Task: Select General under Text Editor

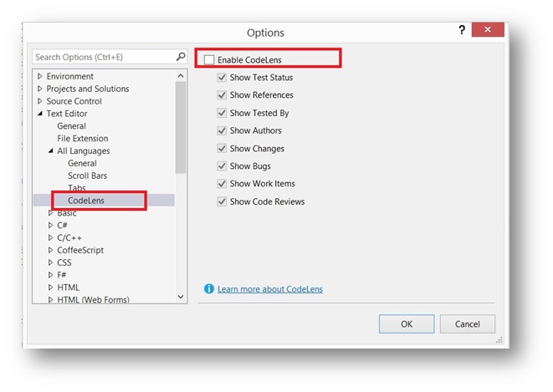Action: coord(72,126)
